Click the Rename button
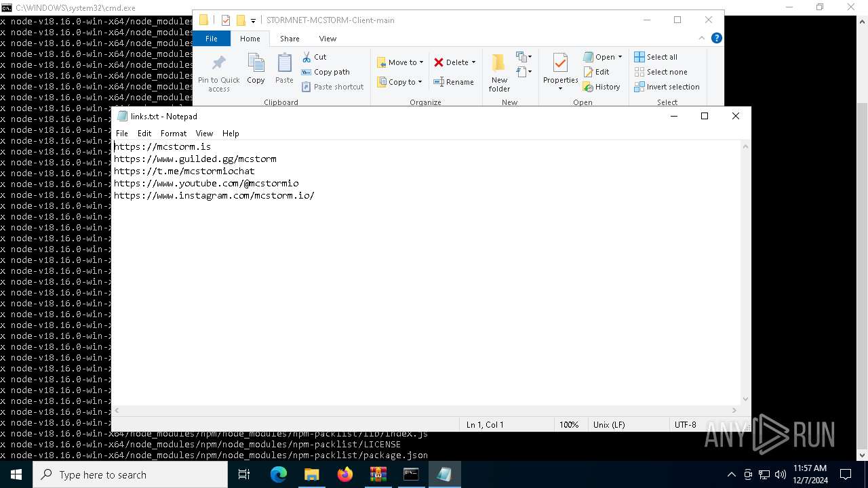This screenshot has width=868, height=488. 454,82
